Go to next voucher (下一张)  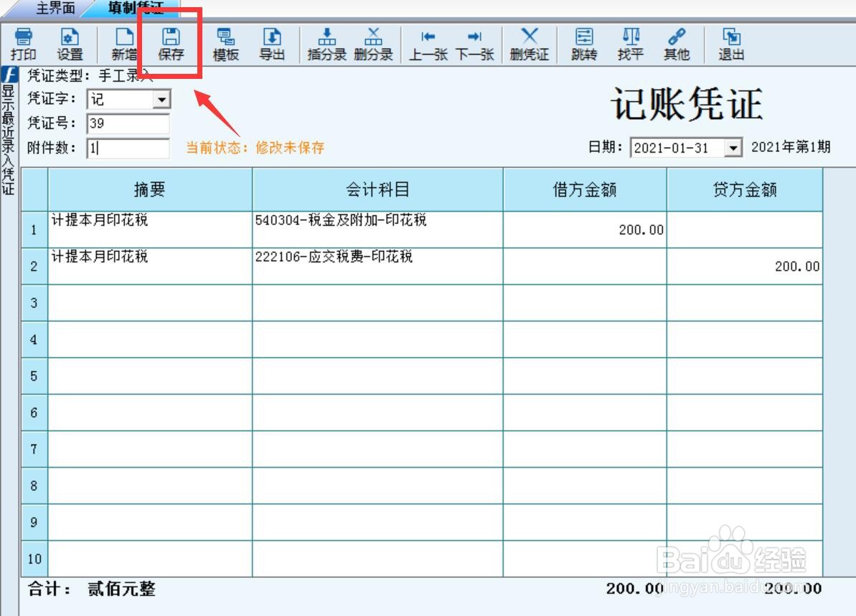pyautogui.click(x=474, y=44)
